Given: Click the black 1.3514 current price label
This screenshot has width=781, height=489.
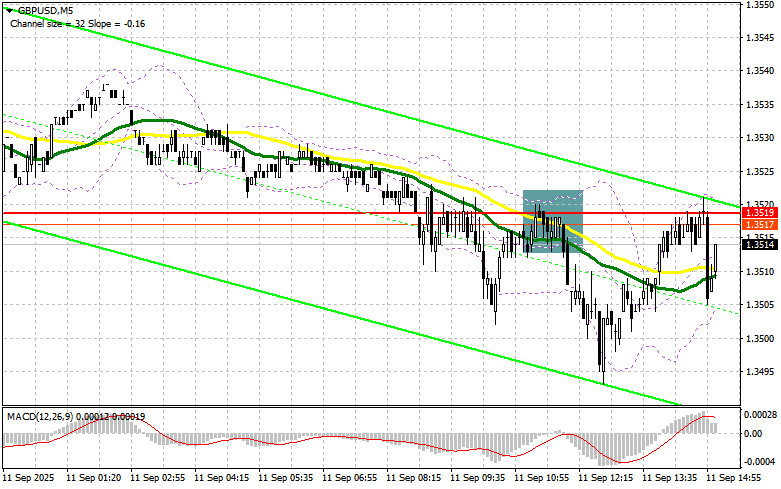Looking at the screenshot, I should 759,244.
